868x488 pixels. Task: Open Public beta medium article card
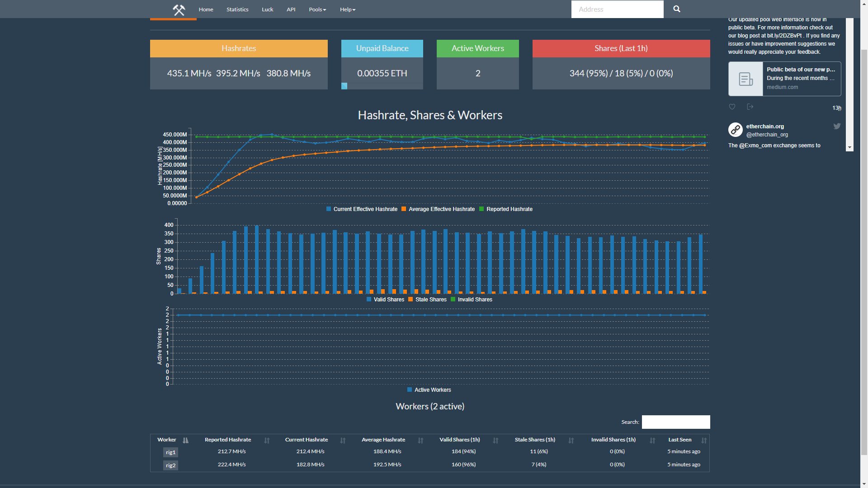[785, 79]
